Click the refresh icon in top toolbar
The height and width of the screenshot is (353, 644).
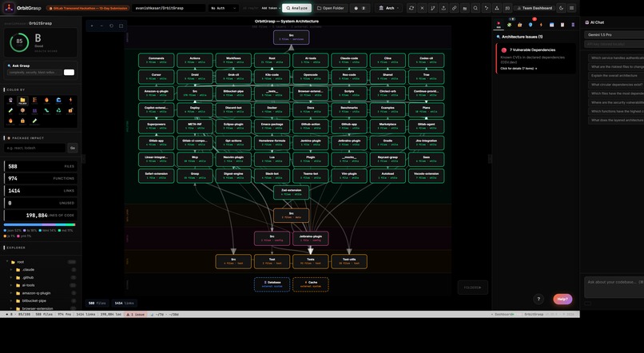tap(411, 8)
